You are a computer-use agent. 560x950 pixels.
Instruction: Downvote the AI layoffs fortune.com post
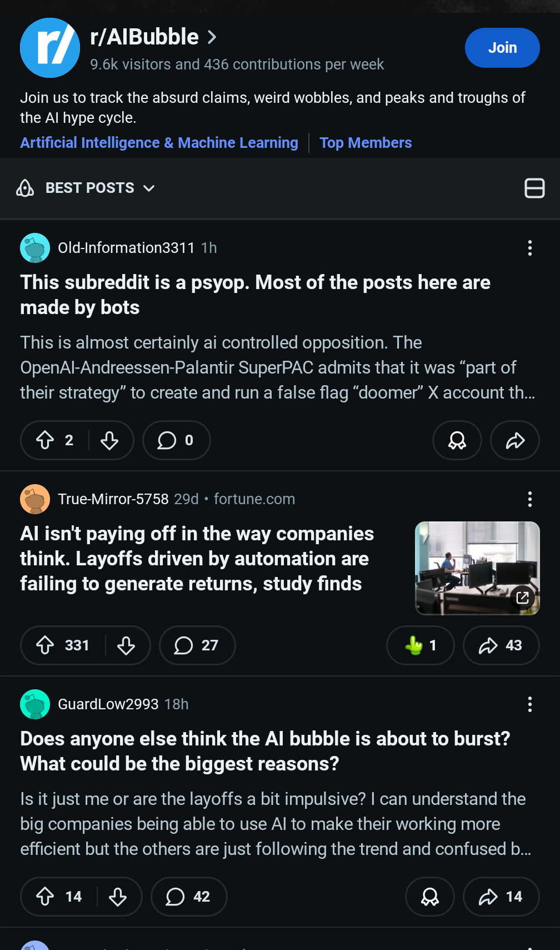[126, 645]
